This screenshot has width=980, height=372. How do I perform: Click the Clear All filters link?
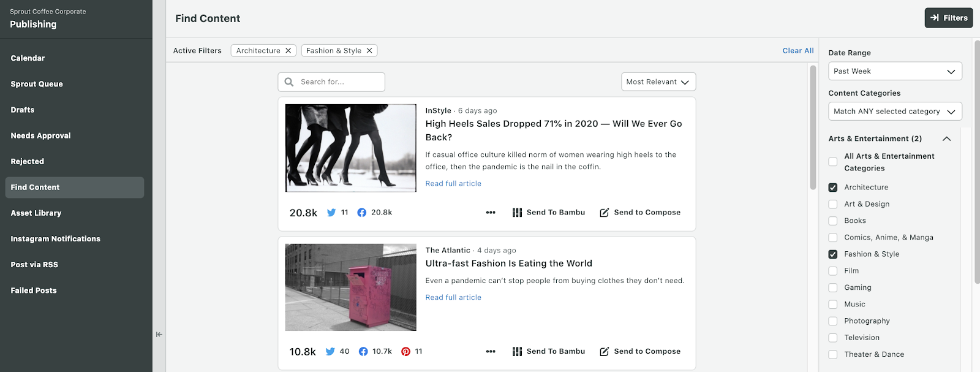797,51
